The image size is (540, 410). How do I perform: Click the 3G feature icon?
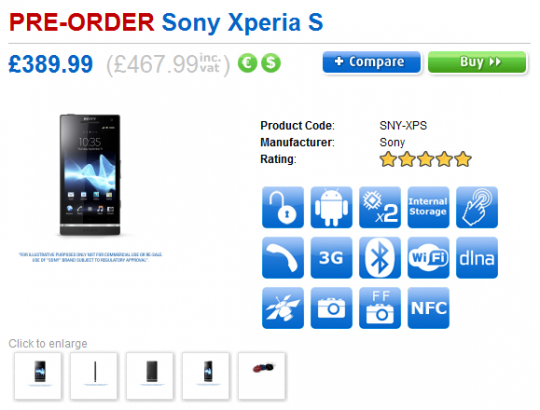[331, 257]
